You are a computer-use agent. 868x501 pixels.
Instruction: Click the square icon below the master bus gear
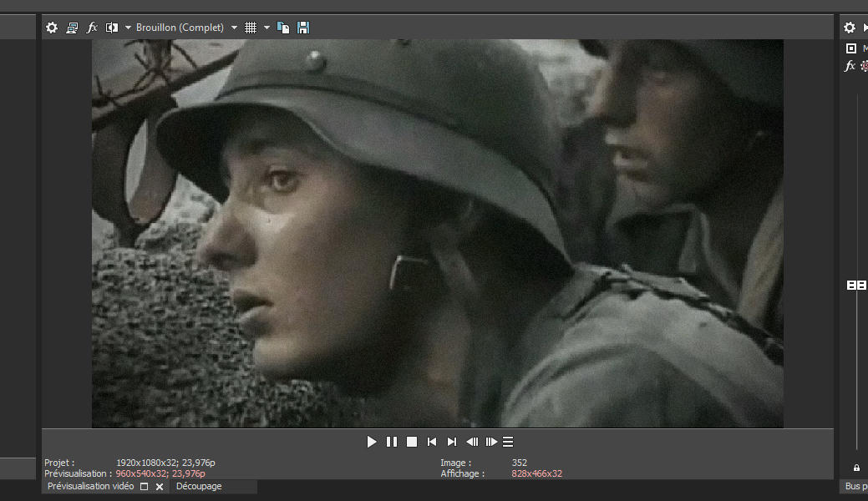pos(851,48)
